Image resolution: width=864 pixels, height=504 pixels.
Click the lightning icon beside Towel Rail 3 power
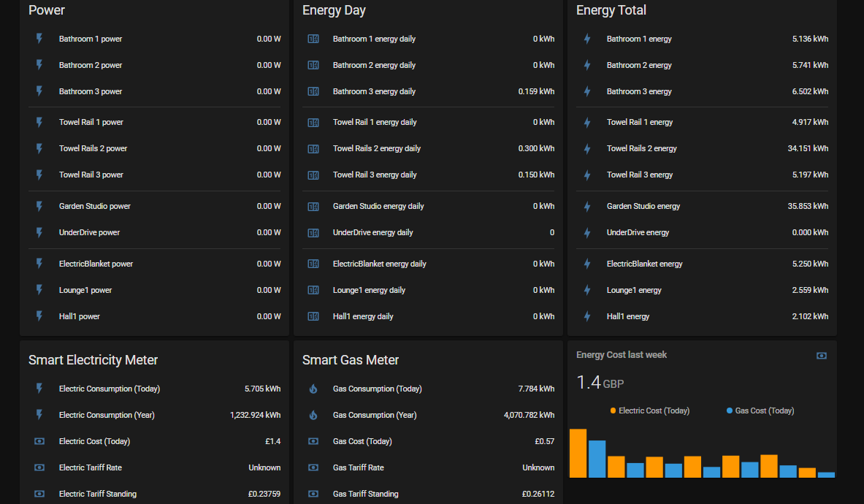39,175
